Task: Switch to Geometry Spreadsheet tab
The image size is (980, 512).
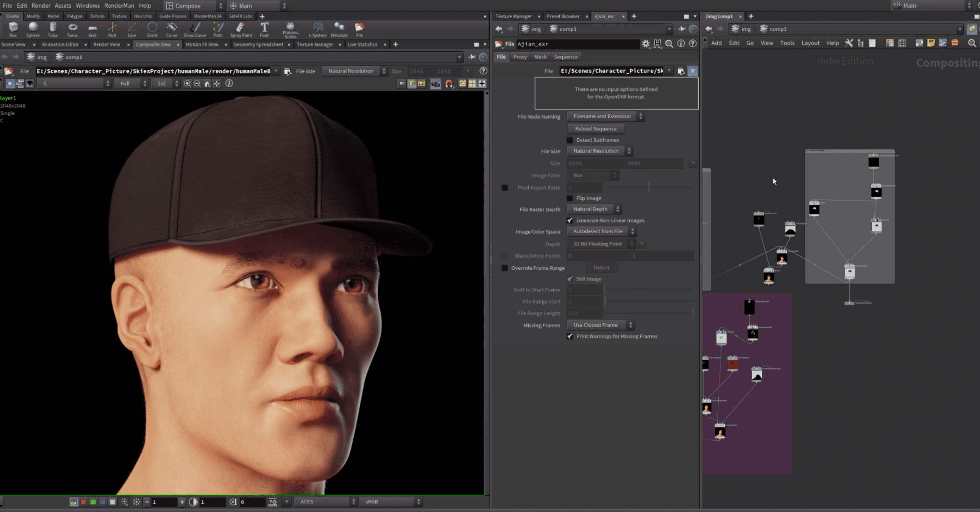Action: click(x=258, y=45)
